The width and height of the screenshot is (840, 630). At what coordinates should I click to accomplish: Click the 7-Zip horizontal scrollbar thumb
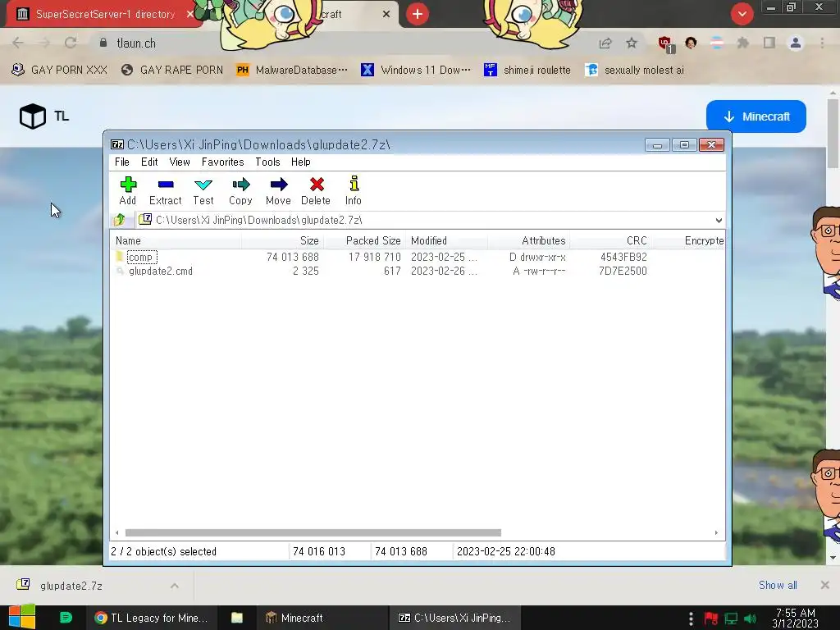click(313, 532)
